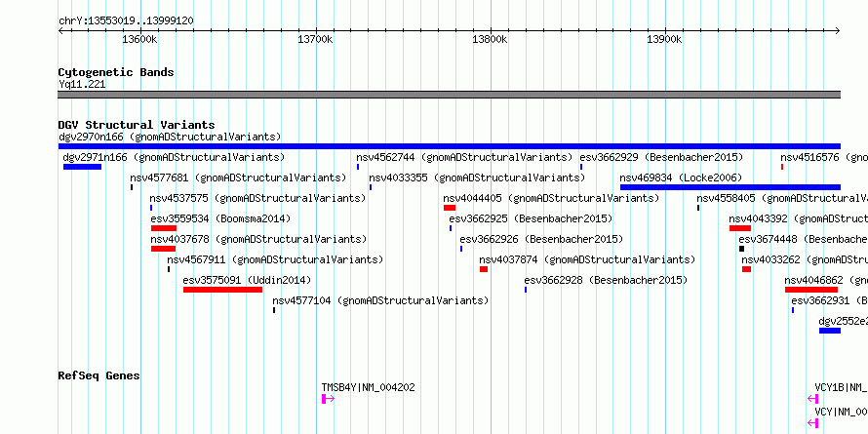Click the nsv4043392 red variant bar
This screenshot has height=434, width=868.
(740, 228)
